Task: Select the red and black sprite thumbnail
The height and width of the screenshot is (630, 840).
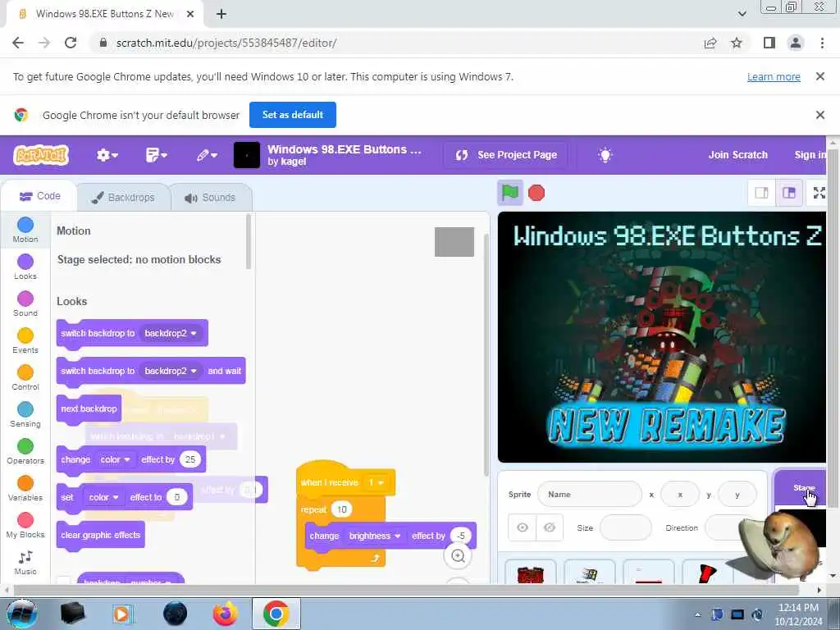Action: (x=707, y=573)
